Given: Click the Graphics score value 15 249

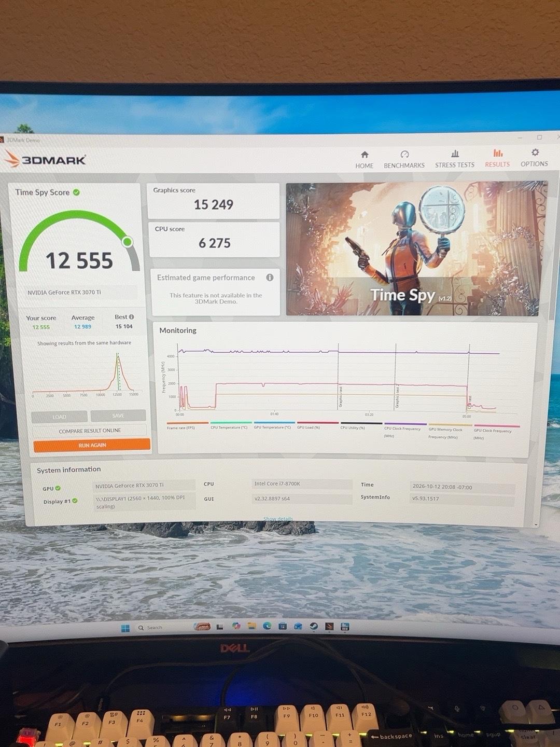Looking at the screenshot, I should [x=214, y=204].
